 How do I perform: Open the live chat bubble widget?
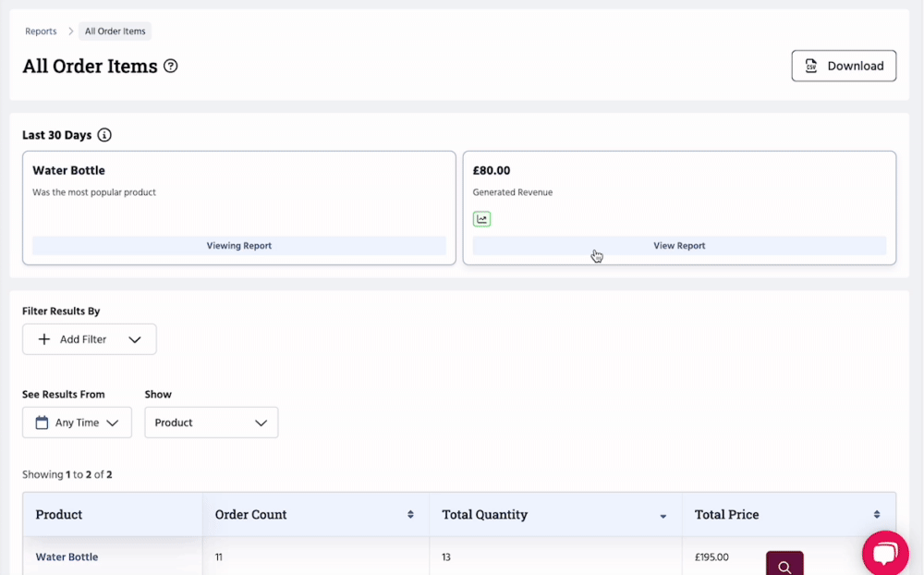coord(884,553)
